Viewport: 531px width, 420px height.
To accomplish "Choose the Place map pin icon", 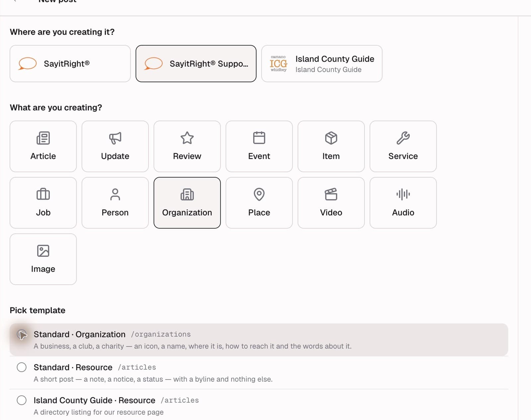I will point(259,194).
